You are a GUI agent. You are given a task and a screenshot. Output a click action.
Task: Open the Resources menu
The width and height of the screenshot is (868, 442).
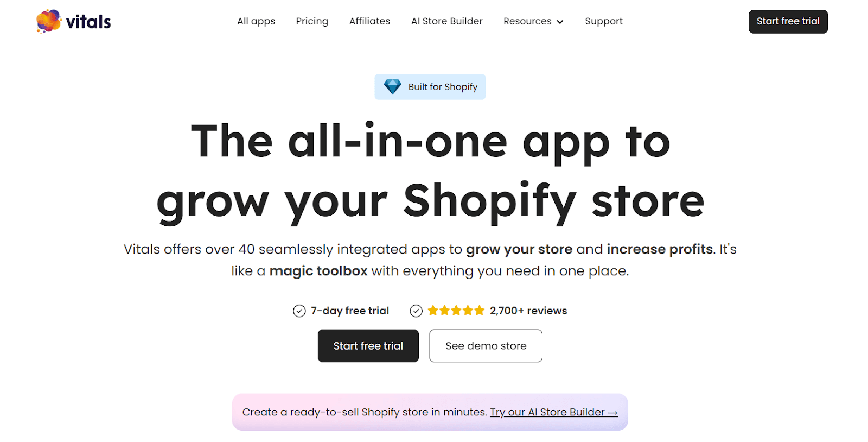tap(527, 21)
